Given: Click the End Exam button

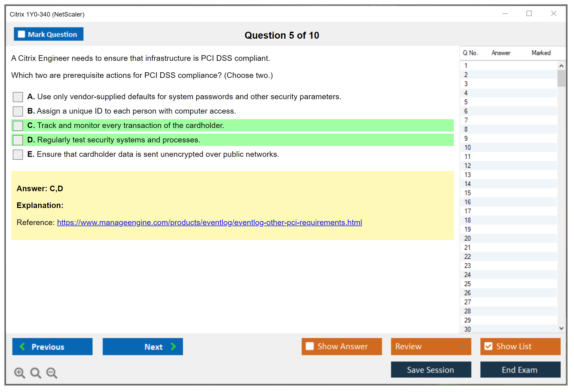Looking at the screenshot, I should pos(520,370).
